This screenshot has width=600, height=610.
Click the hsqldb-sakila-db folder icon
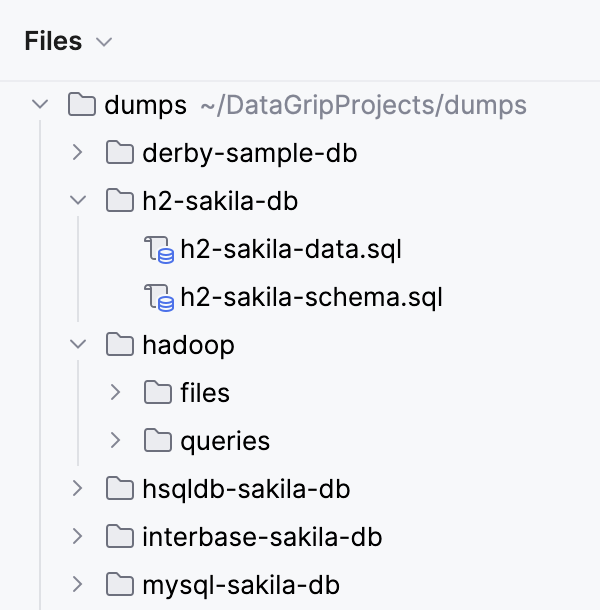pyautogui.click(x=120, y=488)
